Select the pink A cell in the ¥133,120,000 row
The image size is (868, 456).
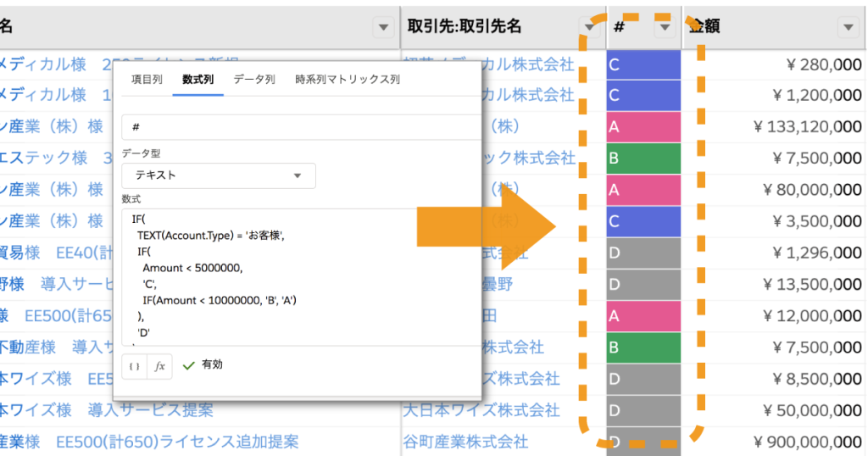[x=643, y=127]
